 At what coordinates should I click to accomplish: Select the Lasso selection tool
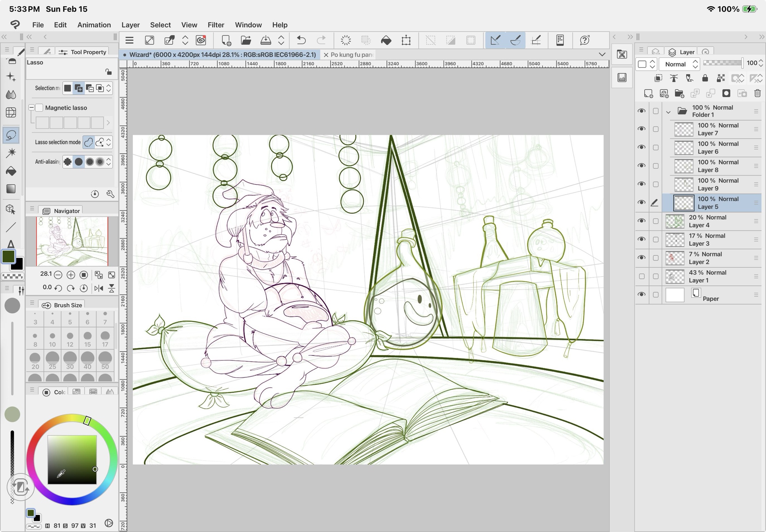pyautogui.click(x=11, y=135)
